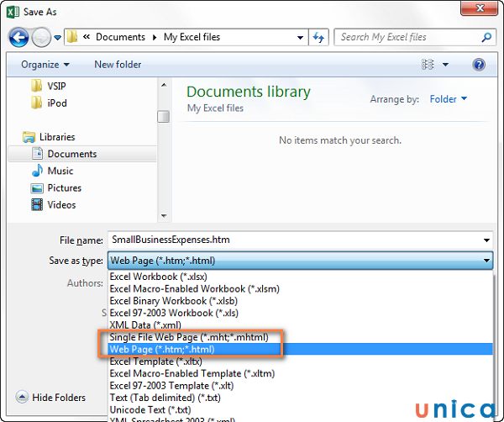Expand the address bar history dropdown
The width and height of the screenshot is (504, 422).
tap(300, 37)
